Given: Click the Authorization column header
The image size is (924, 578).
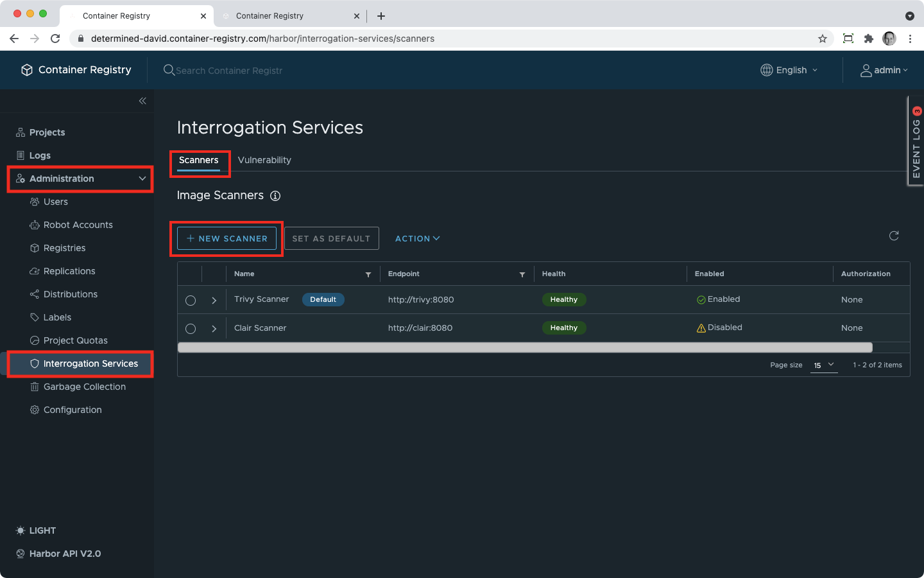Looking at the screenshot, I should [x=866, y=274].
